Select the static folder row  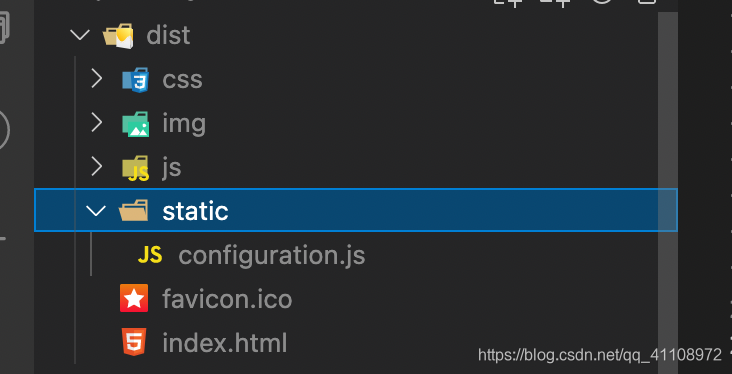point(356,210)
